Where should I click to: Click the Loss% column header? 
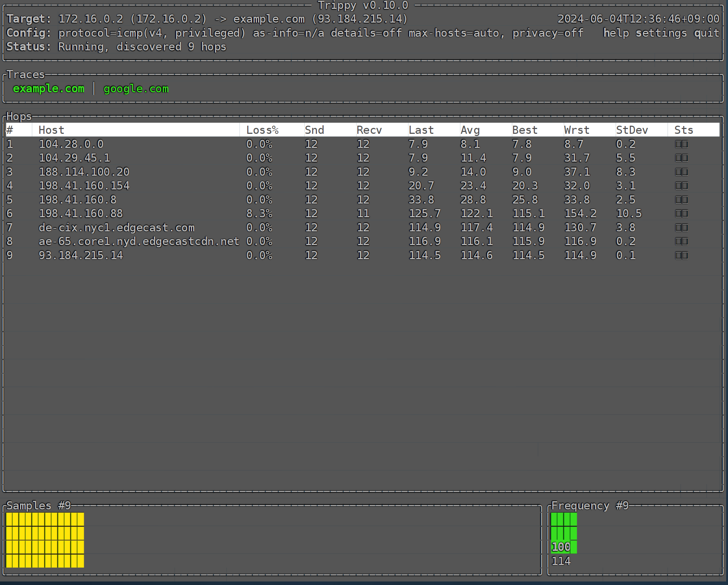262,130
